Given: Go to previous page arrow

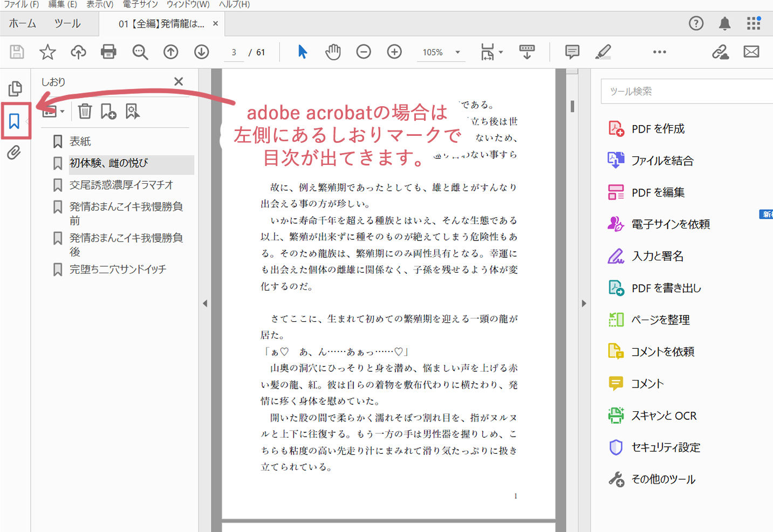Looking at the screenshot, I should point(171,52).
